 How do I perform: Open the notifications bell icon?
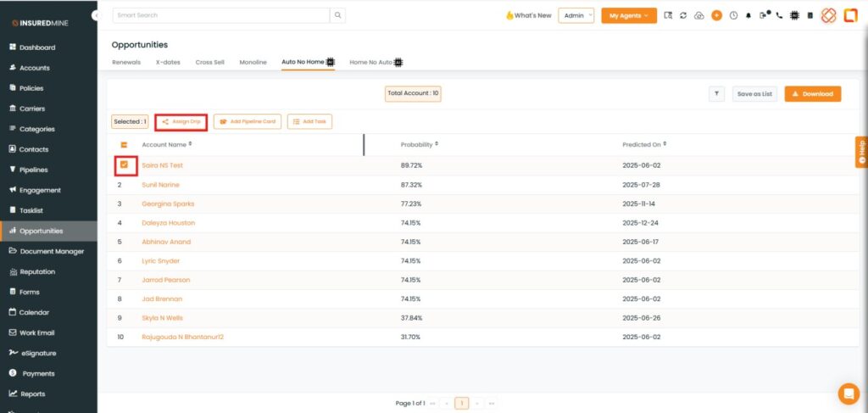pyautogui.click(x=748, y=15)
